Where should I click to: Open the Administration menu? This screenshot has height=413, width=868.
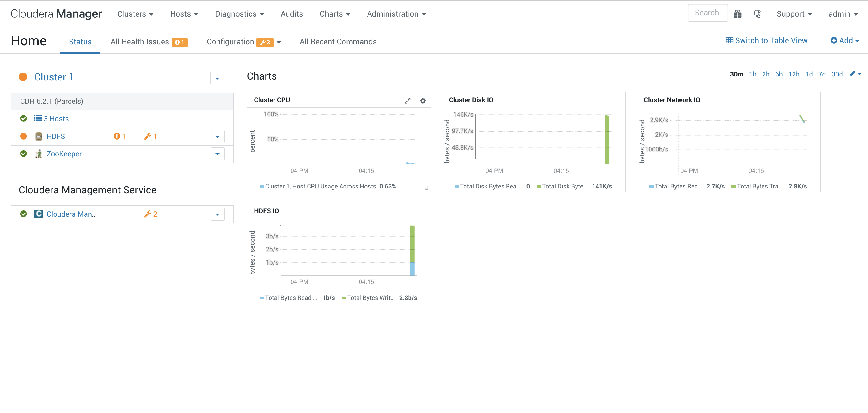(x=396, y=14)
